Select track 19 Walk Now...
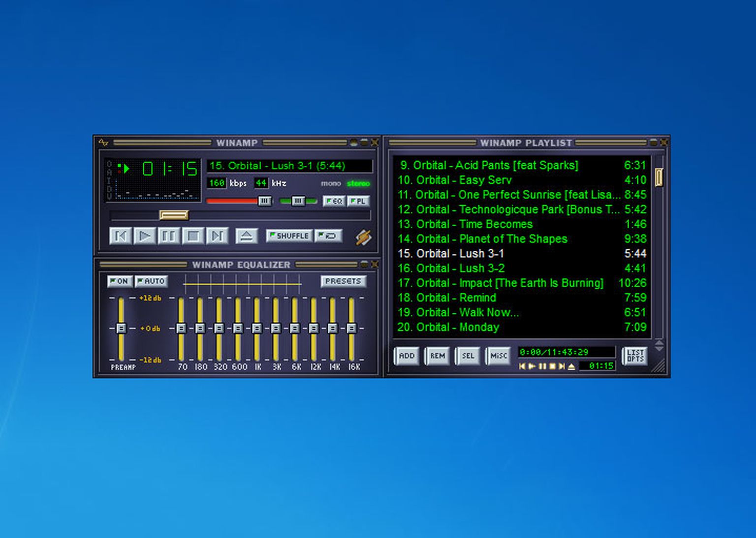756x538 pixels. point(522,313)
